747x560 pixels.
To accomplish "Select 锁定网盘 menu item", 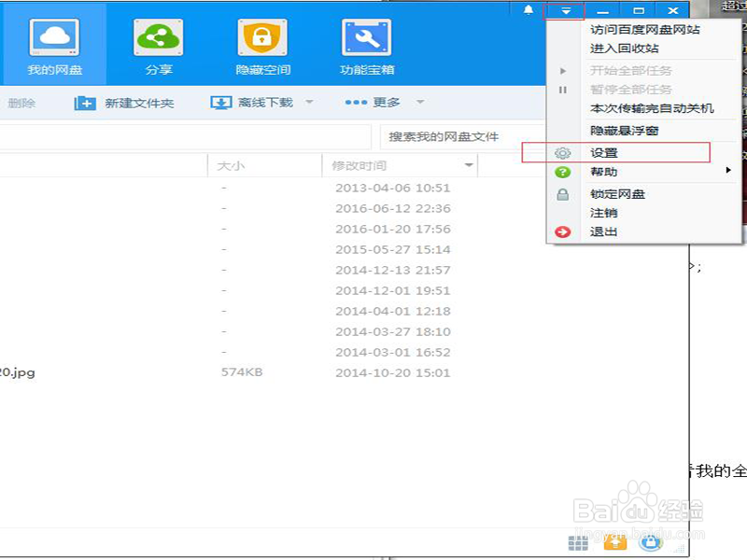I will 617,194.
